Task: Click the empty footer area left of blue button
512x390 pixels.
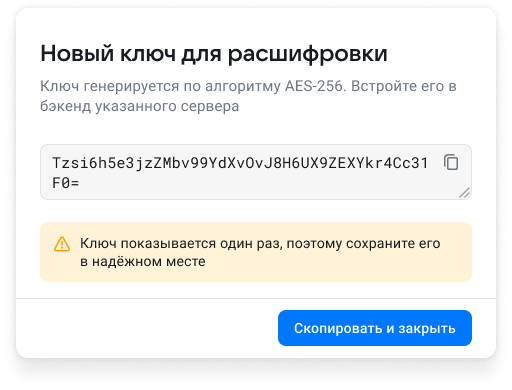Action: pos(147,328)
